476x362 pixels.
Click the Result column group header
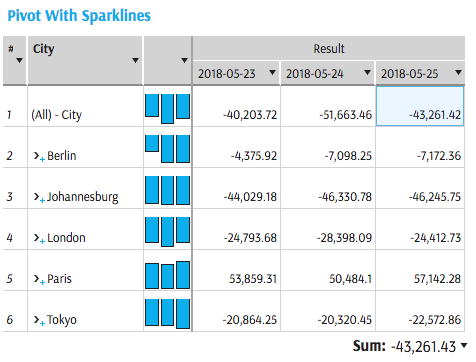tap(329, 49)
